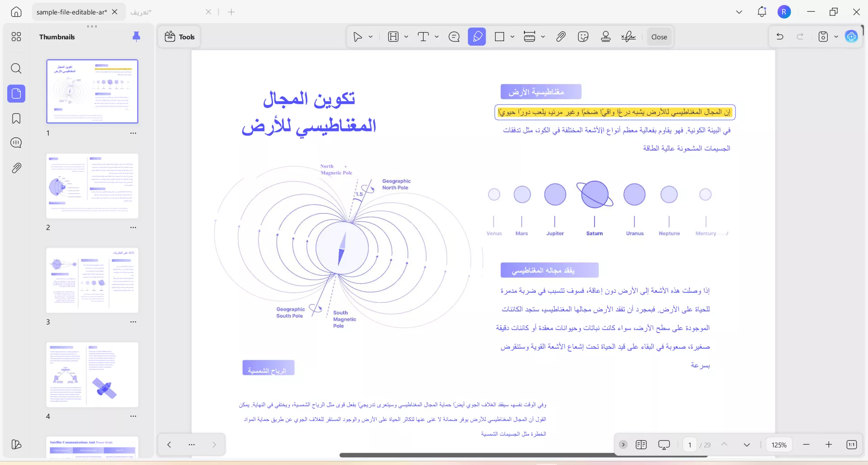Switch to the تعريف tab

click(x=141, y=12)
